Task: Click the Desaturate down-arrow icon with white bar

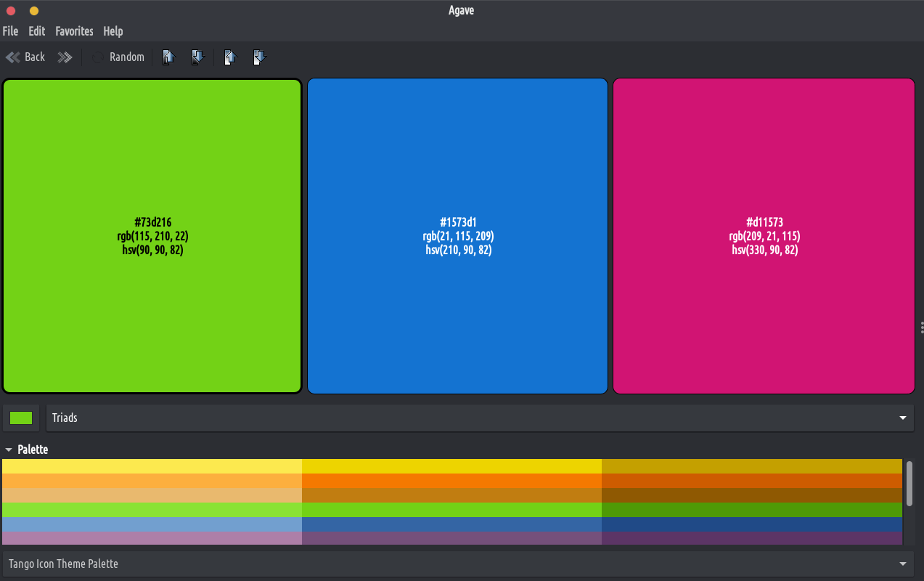Action: coord(260,57)
